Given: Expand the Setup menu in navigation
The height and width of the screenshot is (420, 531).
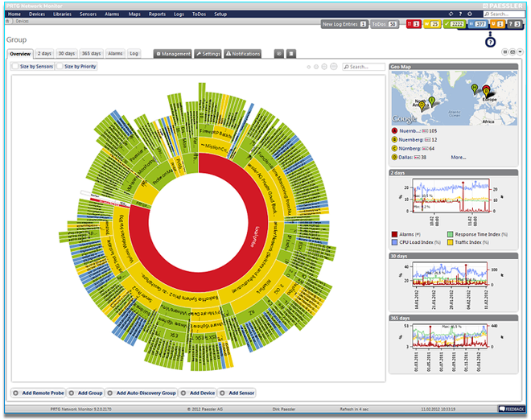Looking at the screenshot, I should point(220,14).
